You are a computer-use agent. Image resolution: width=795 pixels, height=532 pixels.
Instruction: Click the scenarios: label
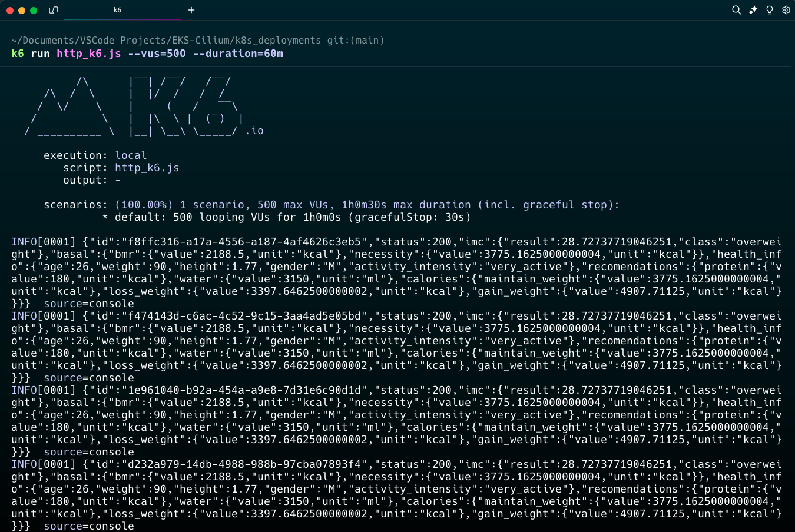pyautogui.click(x=76, y=205)
